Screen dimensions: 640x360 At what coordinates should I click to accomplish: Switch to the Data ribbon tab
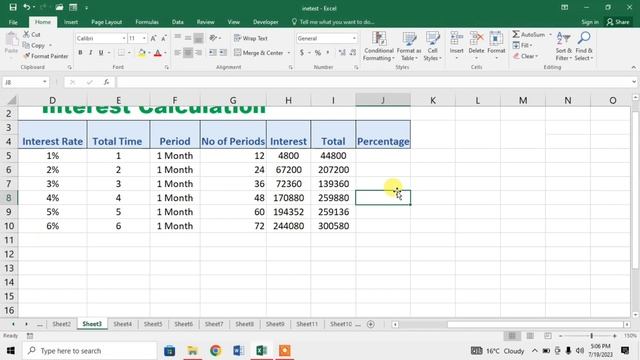178,22
